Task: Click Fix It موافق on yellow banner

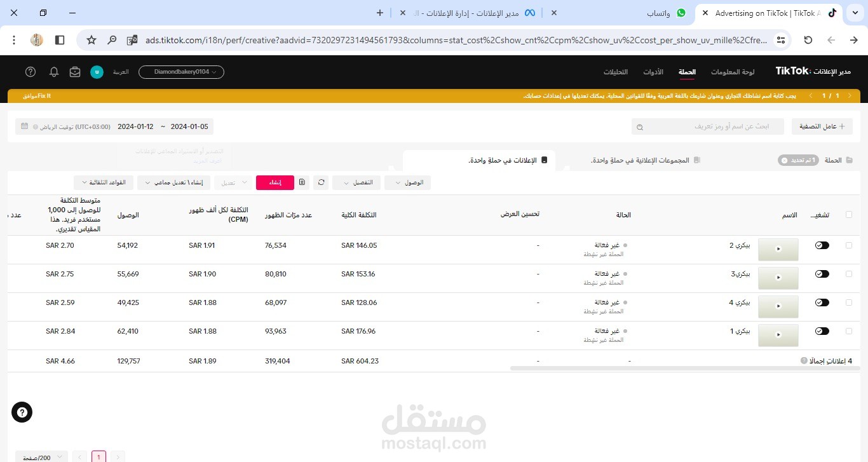Action: pos(36,96)
